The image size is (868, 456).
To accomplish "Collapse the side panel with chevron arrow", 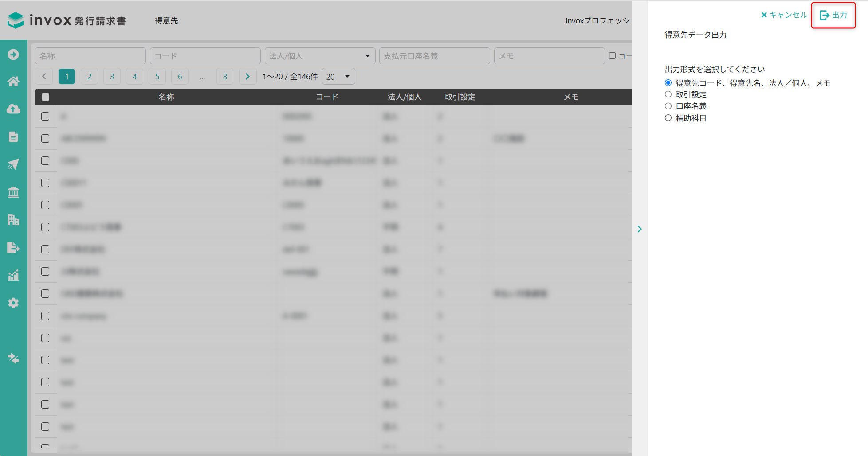I will click(640, 229).
